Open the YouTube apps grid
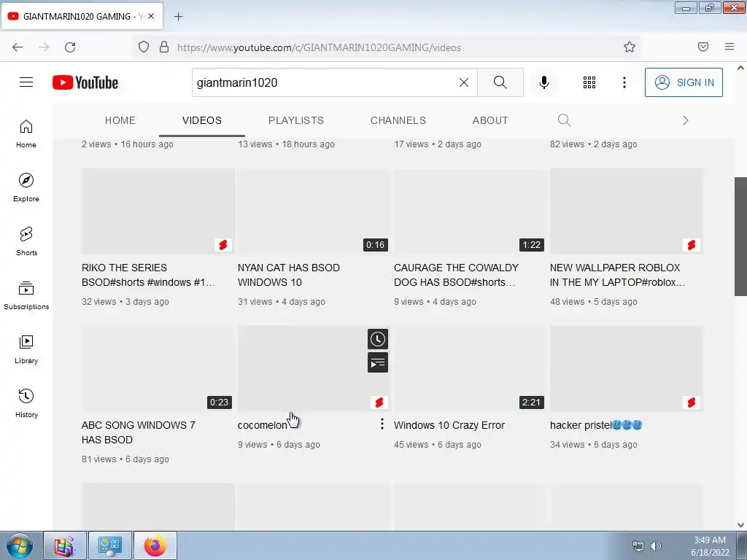 (589, 82)
